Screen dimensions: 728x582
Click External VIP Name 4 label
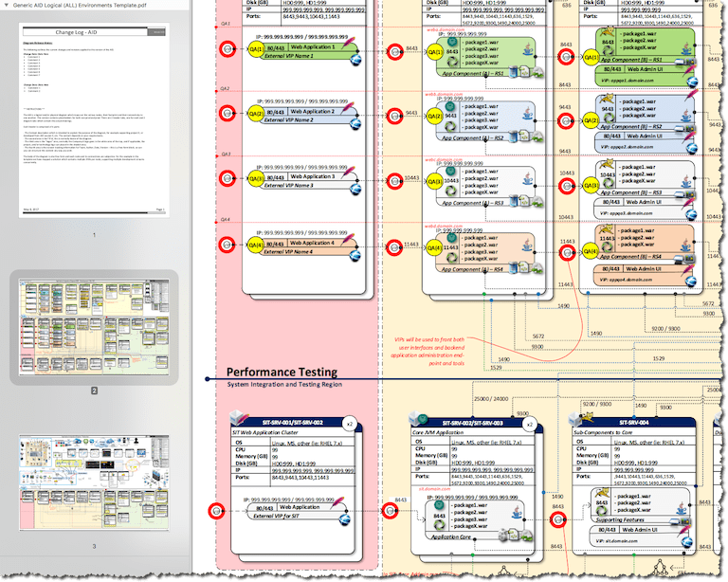(288, 251)
